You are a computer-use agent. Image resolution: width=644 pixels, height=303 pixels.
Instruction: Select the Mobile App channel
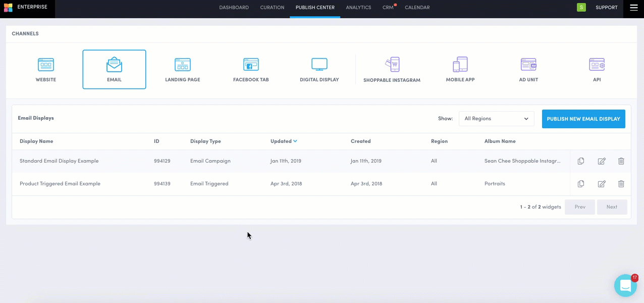tap(460, 69)
